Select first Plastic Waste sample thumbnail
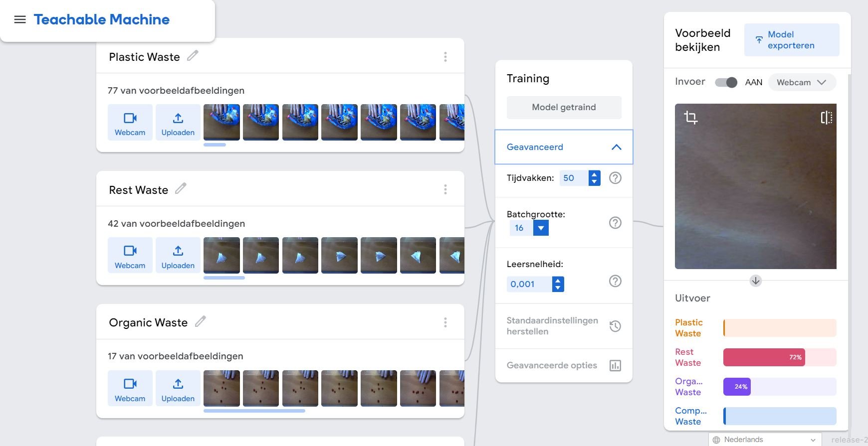This screenshot has width=868, height=446. click(221, 122)
